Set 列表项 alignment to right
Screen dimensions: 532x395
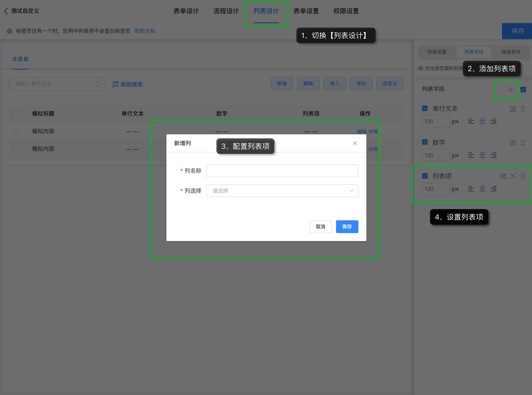click(493, 189)
